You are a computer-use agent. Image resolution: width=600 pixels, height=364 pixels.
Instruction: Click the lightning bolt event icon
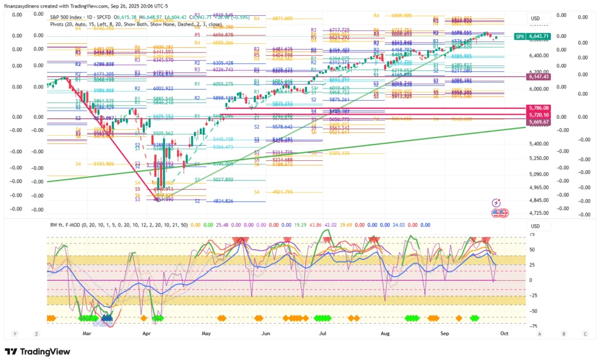click(x=496, y=202)
